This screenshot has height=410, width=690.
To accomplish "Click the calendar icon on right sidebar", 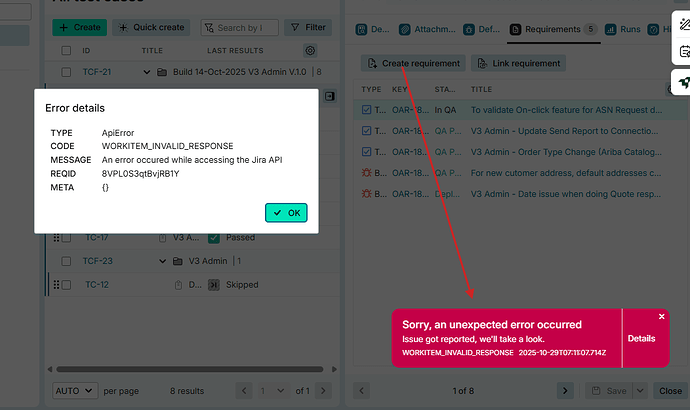I will pyautogui.click(x=682, y=50).
